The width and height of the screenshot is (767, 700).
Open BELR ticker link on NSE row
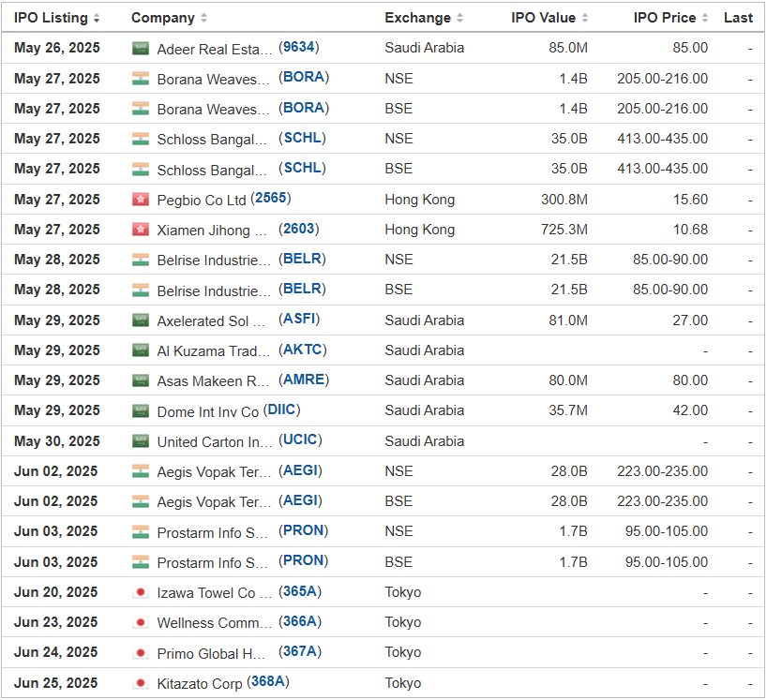tap(302, 259)
